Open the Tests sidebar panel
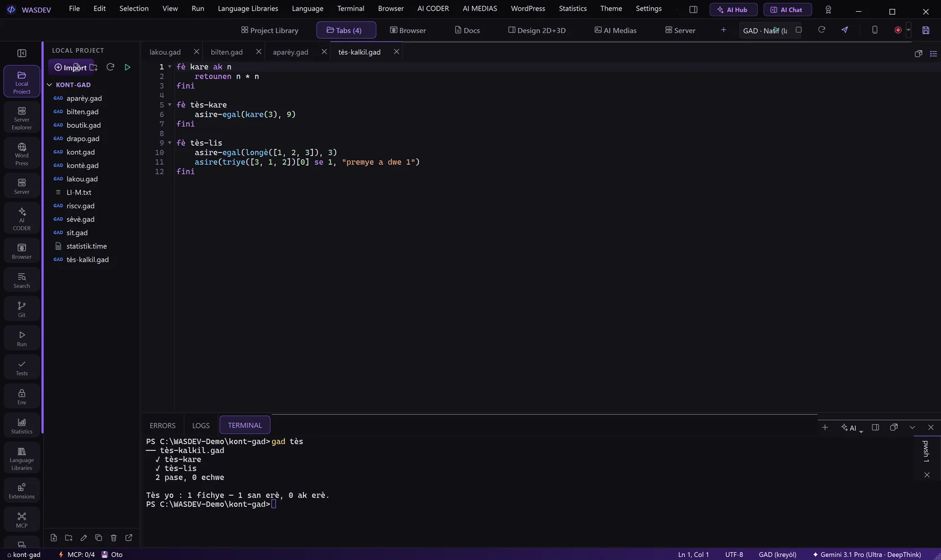The width and height of the screenshot is (941, 560). (x=22, y=367)
